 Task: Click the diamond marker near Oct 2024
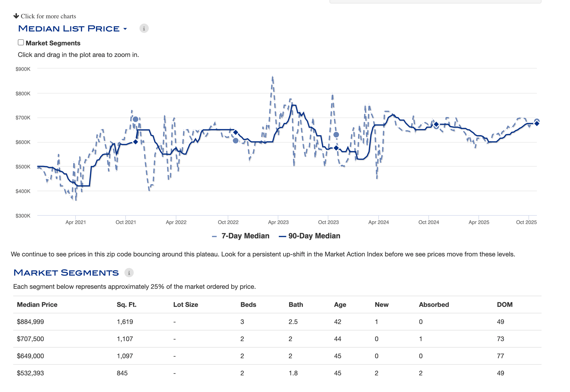[436, 124]
